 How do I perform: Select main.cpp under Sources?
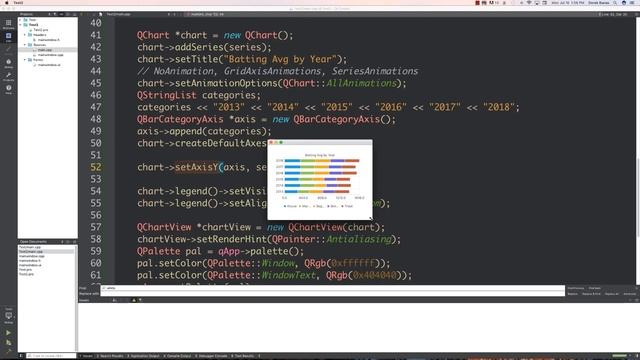(44, 50)
